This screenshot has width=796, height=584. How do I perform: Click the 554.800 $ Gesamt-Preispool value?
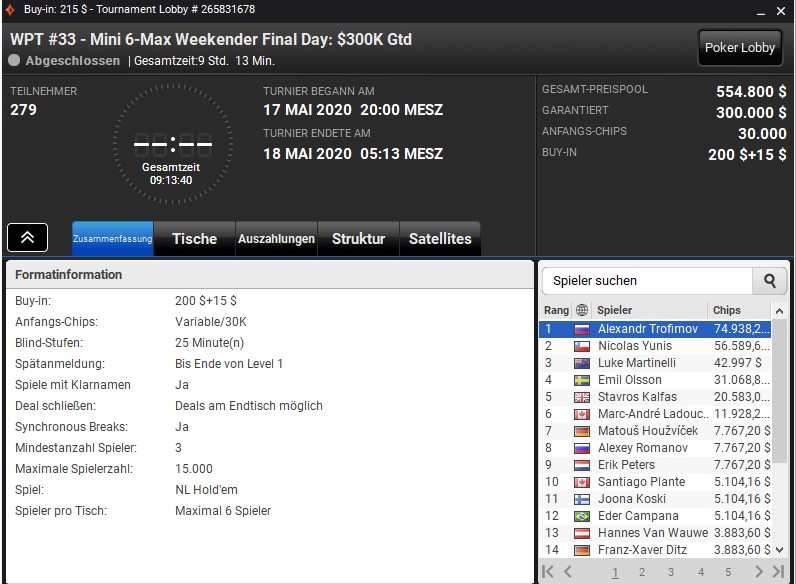pyautogui.click(x=751, y=91)
